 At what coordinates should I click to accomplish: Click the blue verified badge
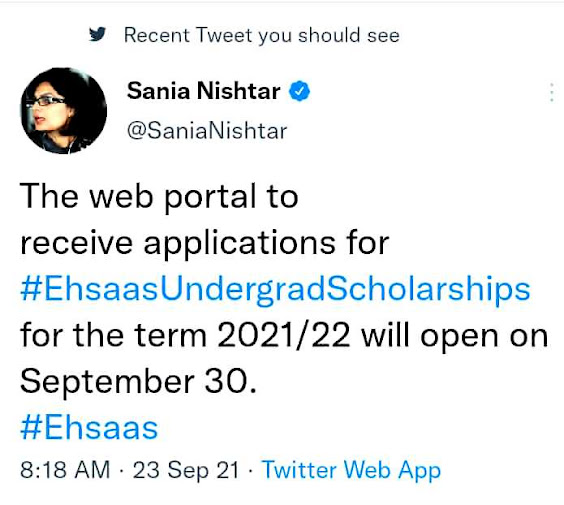300,91
